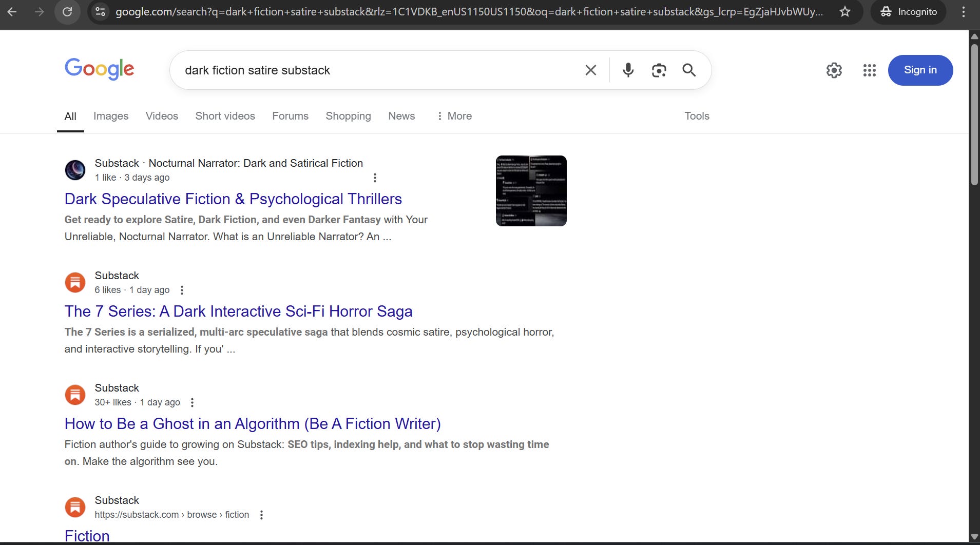Click the substack.com › browse › fiction URL

point(172,515)
